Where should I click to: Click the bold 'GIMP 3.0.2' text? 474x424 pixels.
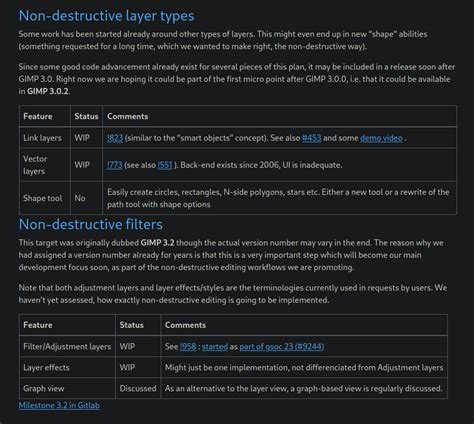(48, 91)
